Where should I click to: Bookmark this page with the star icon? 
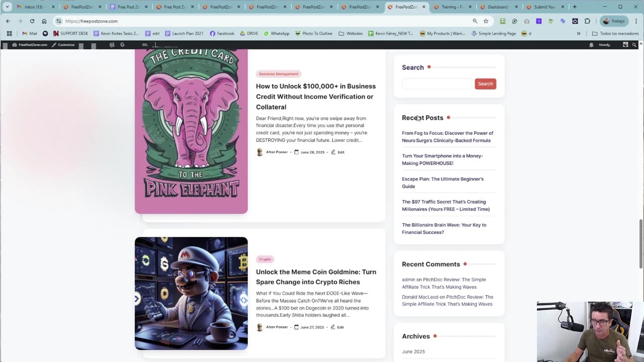tap(486, 21)
